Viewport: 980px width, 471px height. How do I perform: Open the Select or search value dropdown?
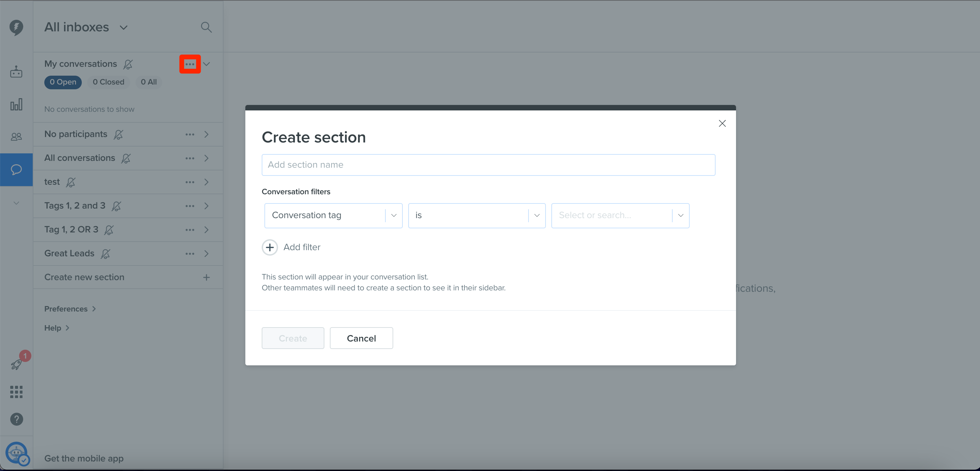point(620,215)
